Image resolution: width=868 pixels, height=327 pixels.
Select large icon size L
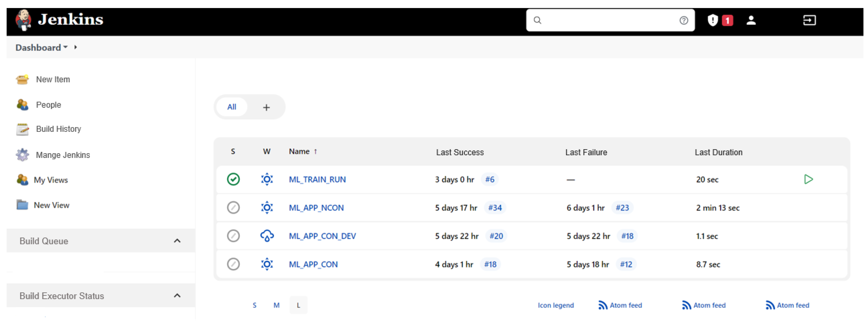[x=298, y=305]
